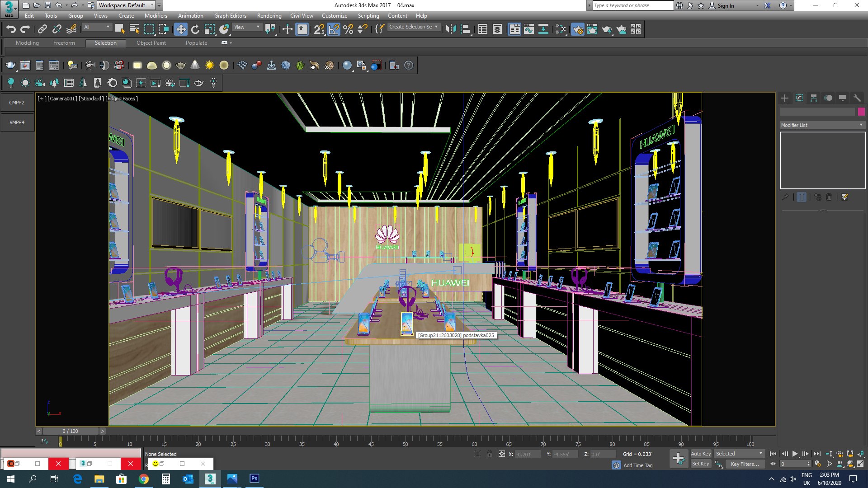
Task: Activate the Select and Move tool
Action: [181, 29]
